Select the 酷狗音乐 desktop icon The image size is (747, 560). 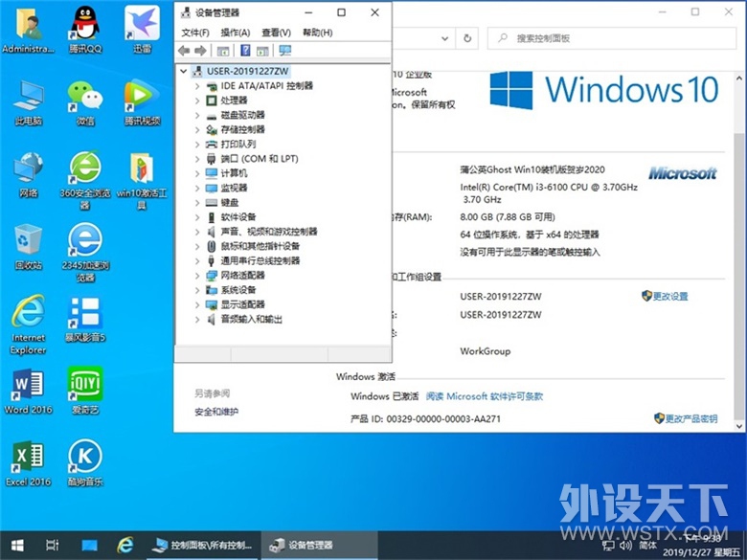85,463
